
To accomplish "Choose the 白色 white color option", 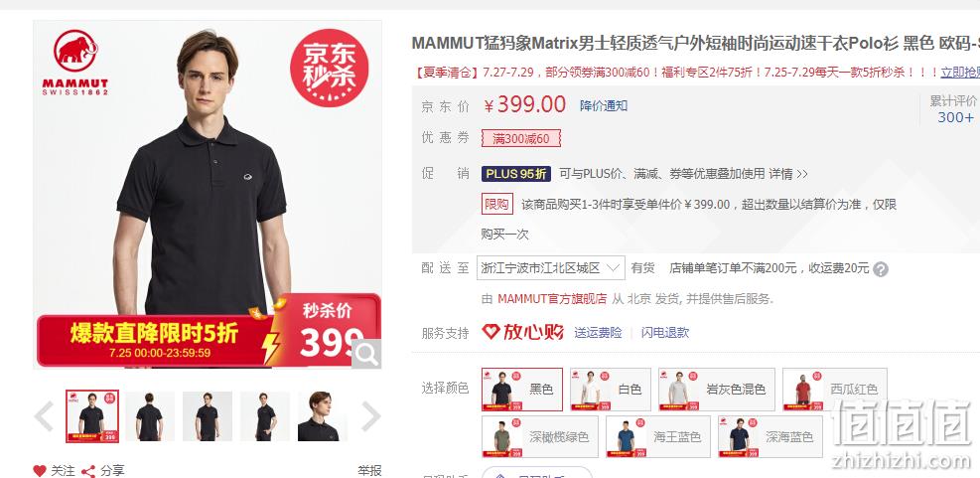I will pyautogui.click(x=611, y=390).
